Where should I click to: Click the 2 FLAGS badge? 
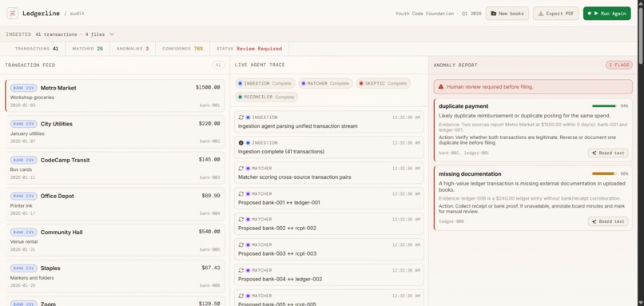tap(619, 65)
